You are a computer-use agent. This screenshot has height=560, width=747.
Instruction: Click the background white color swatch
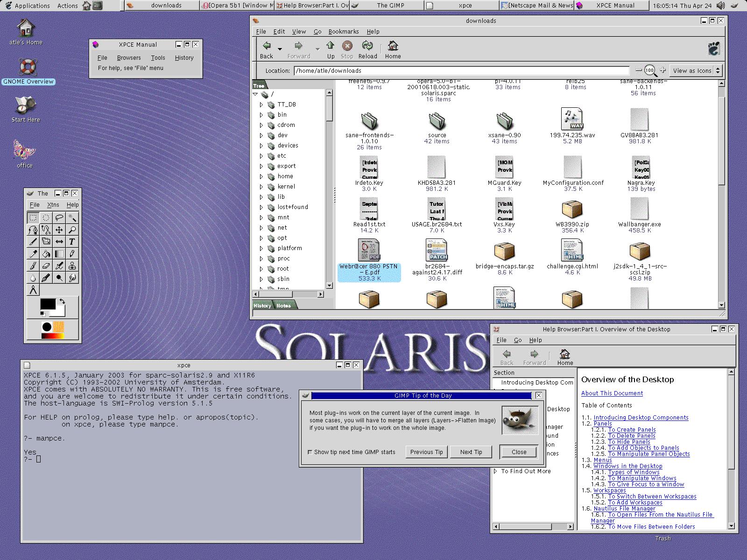[x=59, y=312]
